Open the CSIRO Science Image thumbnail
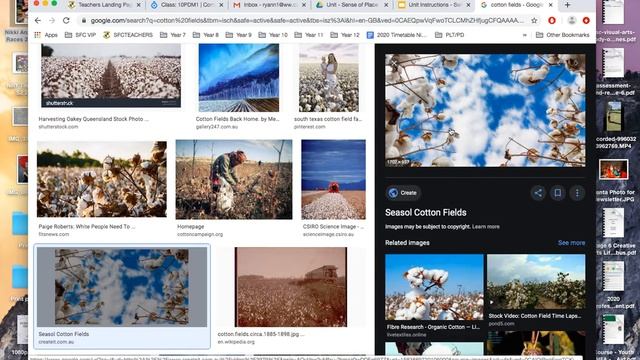640x360 pixels. click(x=333, y=180)
